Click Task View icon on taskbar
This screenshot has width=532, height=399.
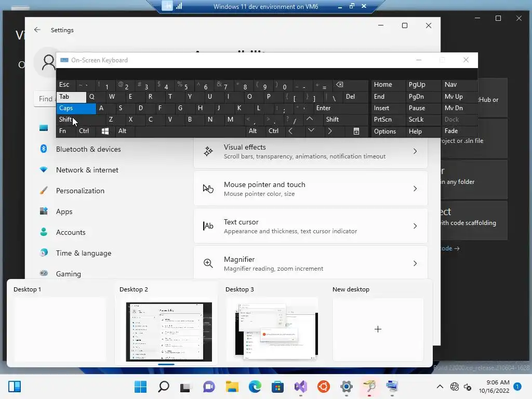click(x=185, y=387)
